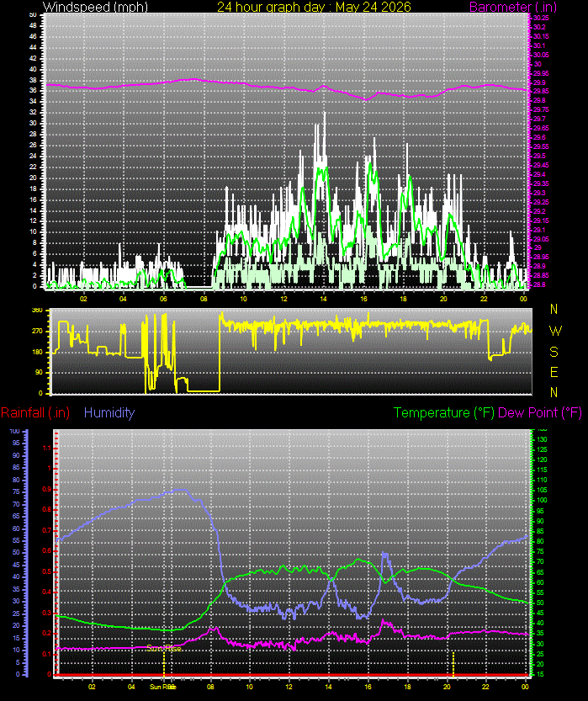Click the 'Barometer (.in)' label
Screen dimensions: 588x701
click(x=513, y=7)
